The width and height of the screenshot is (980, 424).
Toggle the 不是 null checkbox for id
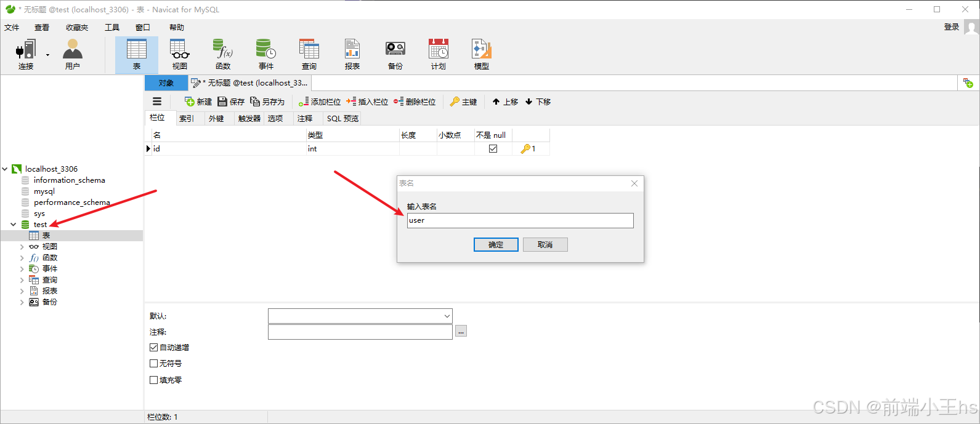[493, 148]
